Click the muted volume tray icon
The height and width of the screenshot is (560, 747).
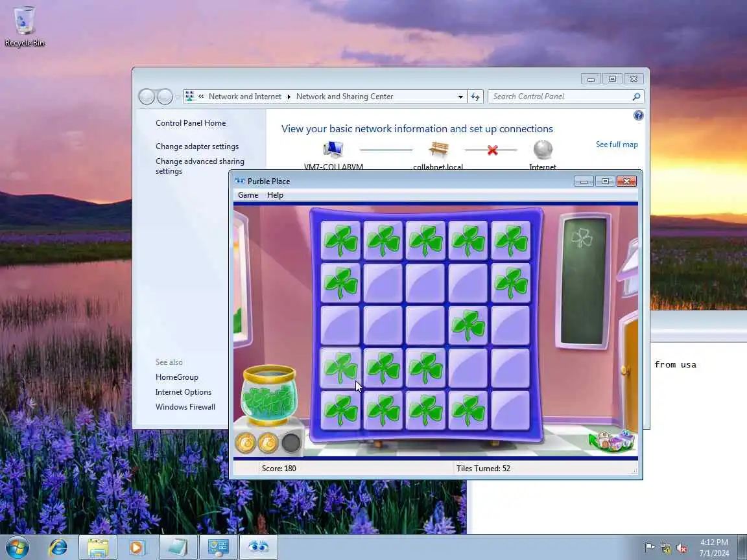682,548
